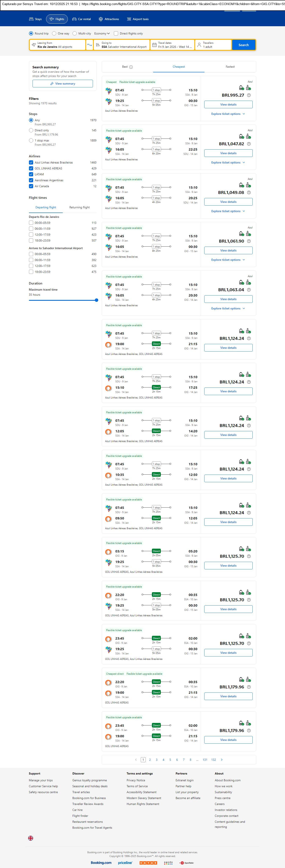Open the Economy cabin class dropdown
Image resolution: width=285 pixels, height=868 pixels.
pyautogui.click(x=102, y=33)
